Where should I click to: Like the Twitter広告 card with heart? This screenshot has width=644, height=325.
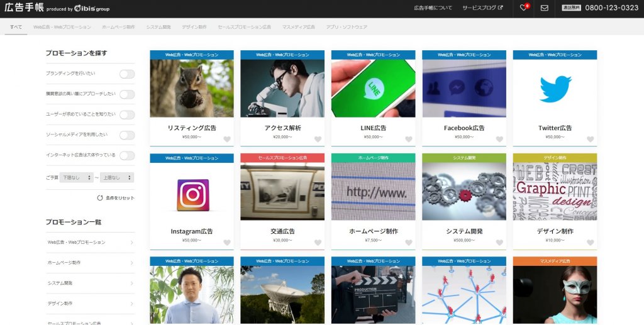pos(590,139)
